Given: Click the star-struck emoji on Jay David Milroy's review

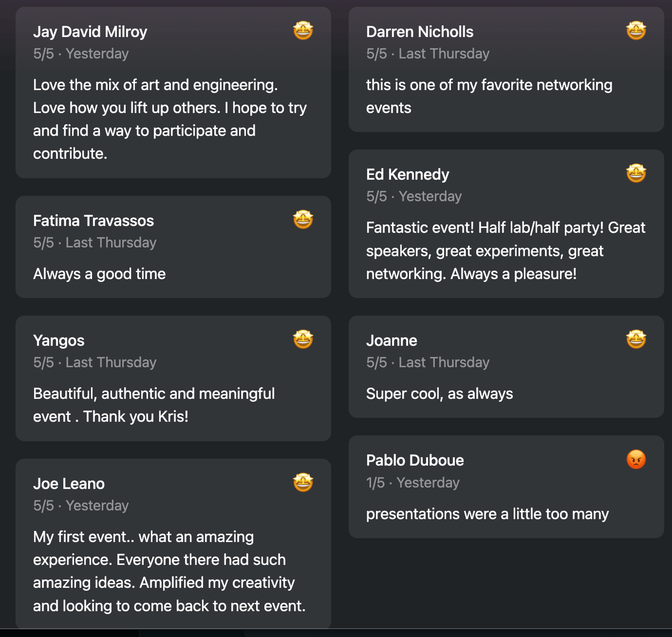Looking at the screenshot, I should pyautogui.click(x=303, y=31).
